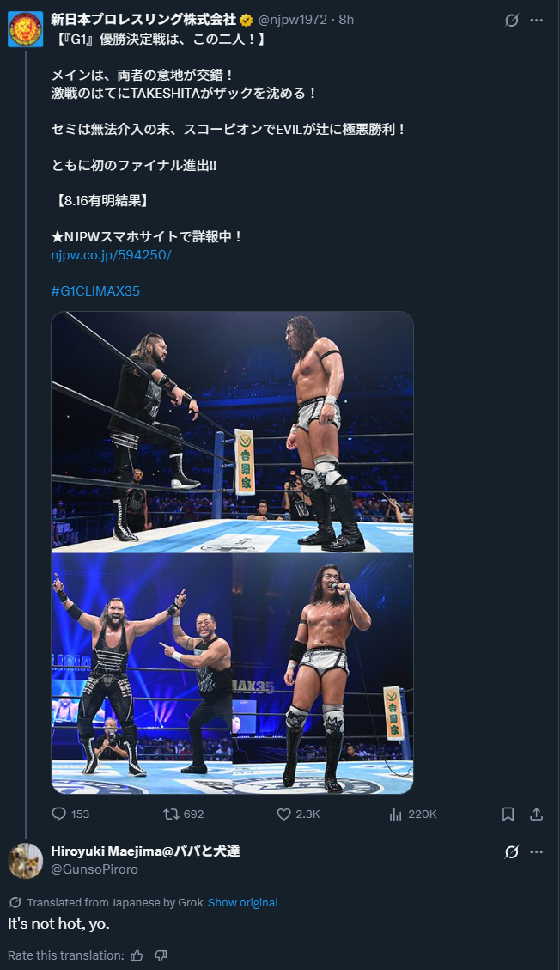
Task: Open the #G1CLIMAX35 hashtag
Action: 96,290
